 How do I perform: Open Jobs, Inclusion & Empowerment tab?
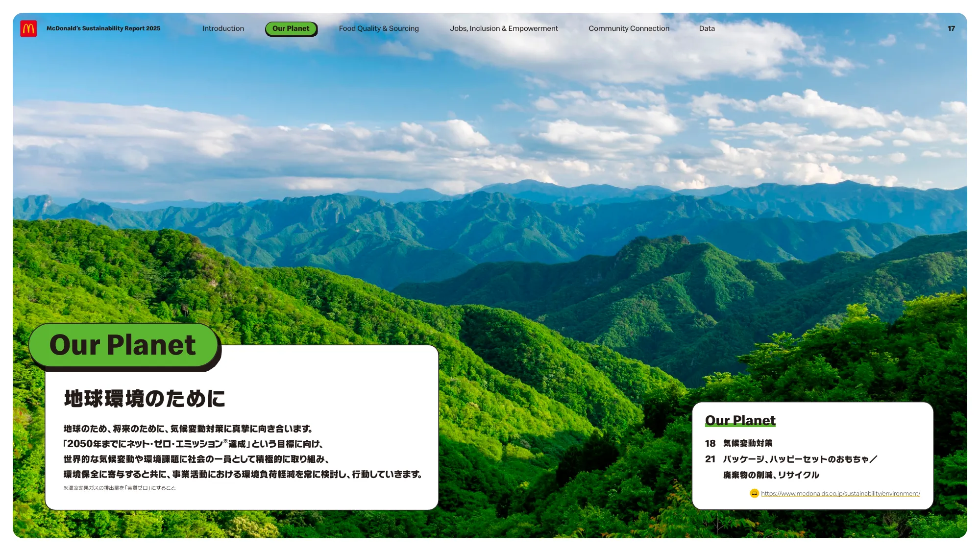tap(504, 28)
